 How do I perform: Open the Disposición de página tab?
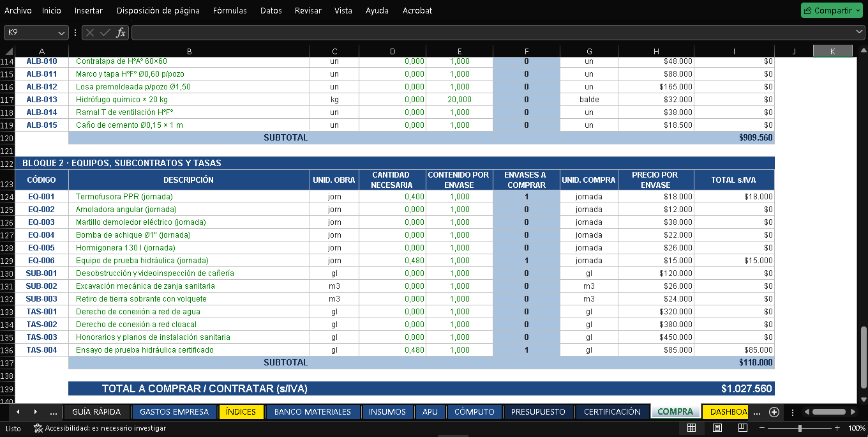(158, 10)
